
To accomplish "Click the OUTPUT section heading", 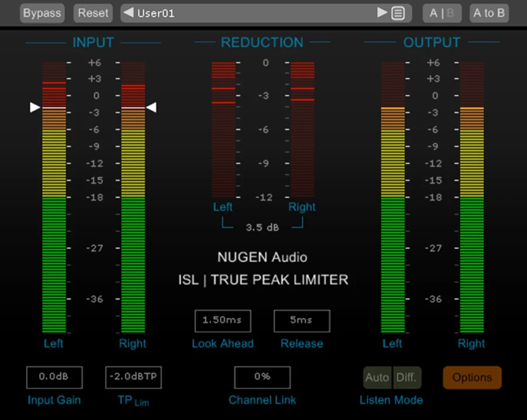I will [x=432, y=42].
